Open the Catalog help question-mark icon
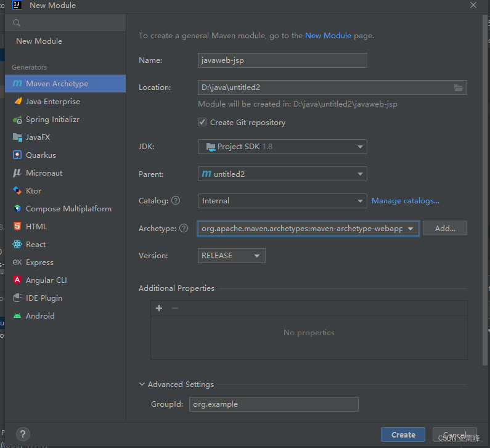This screenshot has height=448, width=490. pos(176,200)
